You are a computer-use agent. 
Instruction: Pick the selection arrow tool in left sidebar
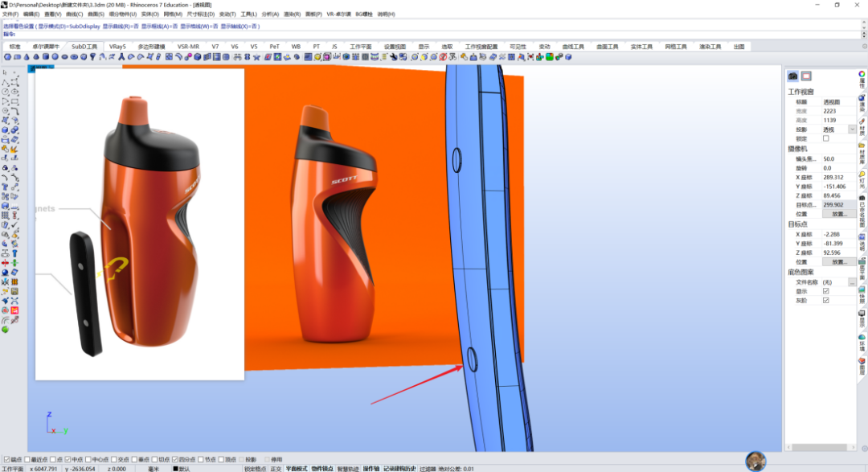[5, 72]
